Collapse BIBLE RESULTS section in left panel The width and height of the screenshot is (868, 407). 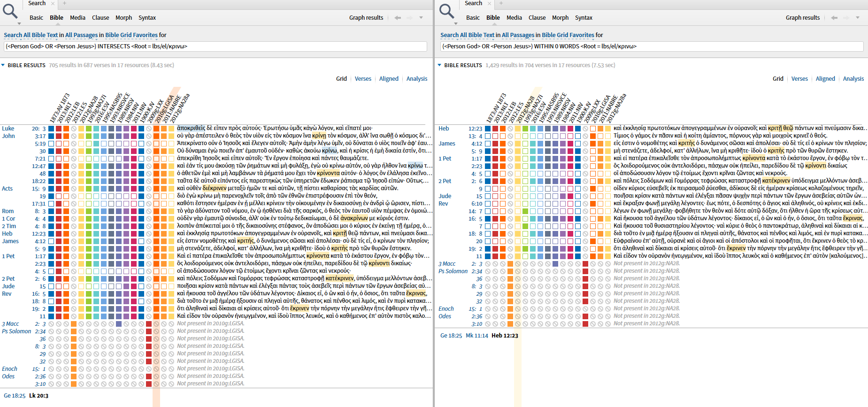click(x=3, y=65)
